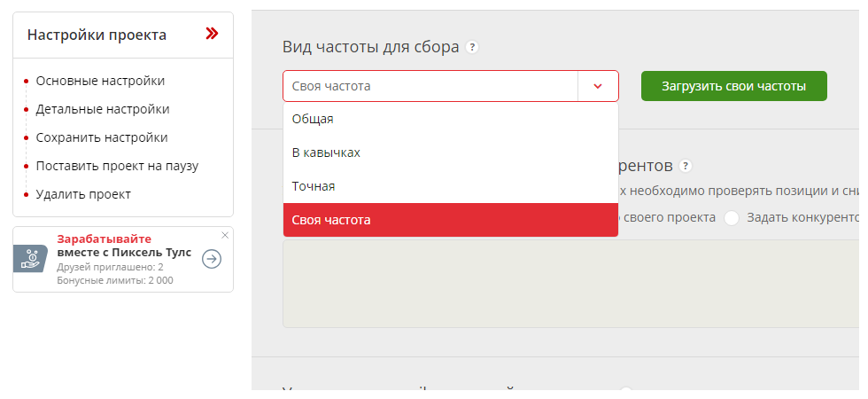868x399 pixels.
Task: Toggle the frequency dropdown arrow
Action: tap(598, 86)
